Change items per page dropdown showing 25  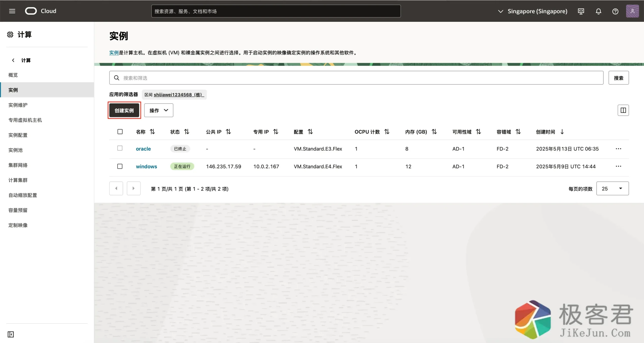(612, 188)
